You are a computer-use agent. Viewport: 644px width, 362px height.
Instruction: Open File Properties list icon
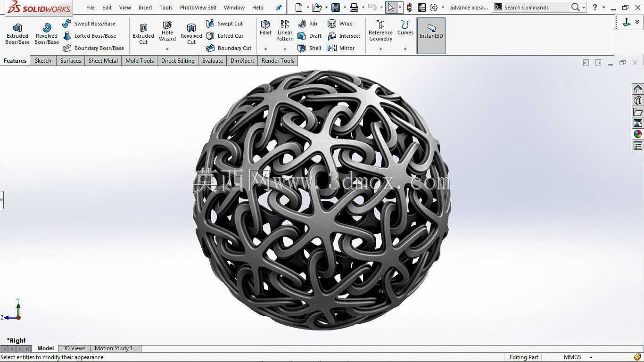(422, 7)
